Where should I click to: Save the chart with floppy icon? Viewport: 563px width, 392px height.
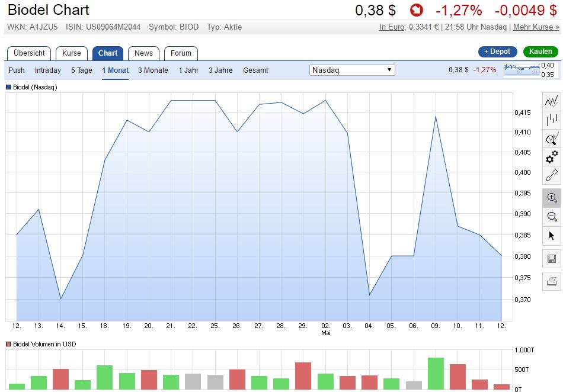(552, 259)
